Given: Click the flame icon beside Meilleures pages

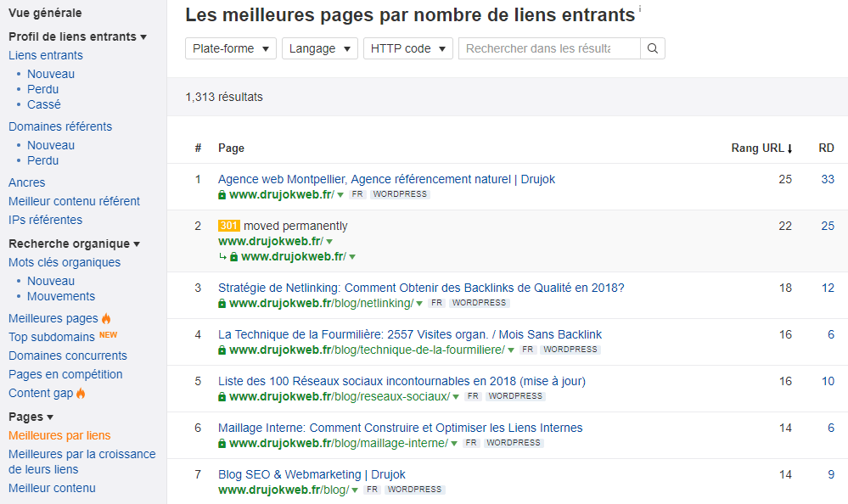Looking at the screenshot, I should click(x=106, y=318).
